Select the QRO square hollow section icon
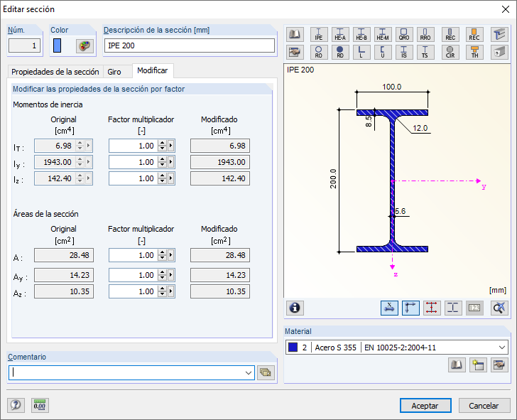Screen dimensions: 517x420 click(x=404, y=34)
